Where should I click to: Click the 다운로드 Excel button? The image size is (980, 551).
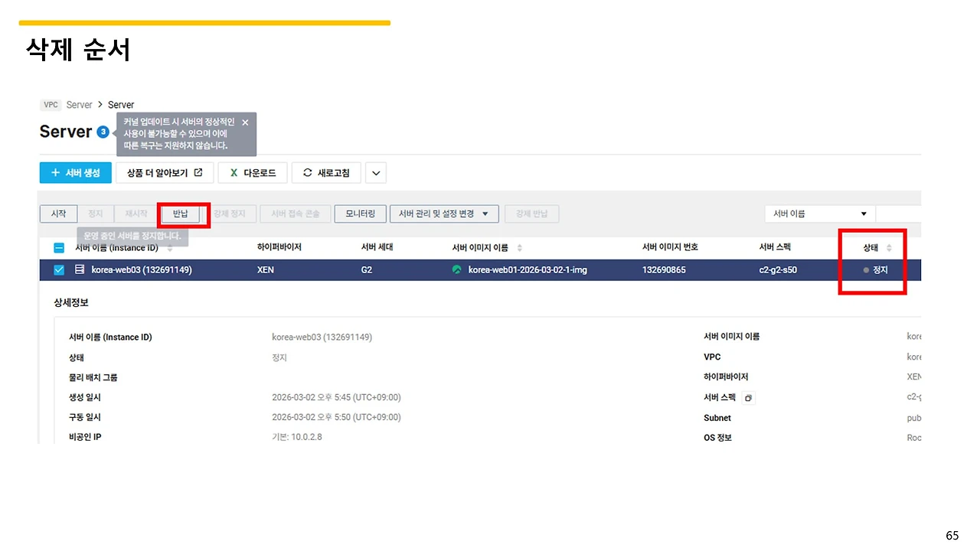pos(253,173)
